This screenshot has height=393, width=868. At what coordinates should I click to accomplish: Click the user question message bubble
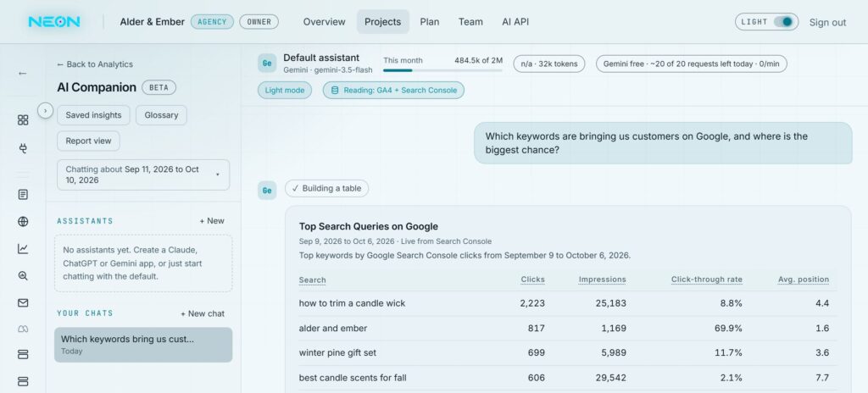(x=663, y=143)
